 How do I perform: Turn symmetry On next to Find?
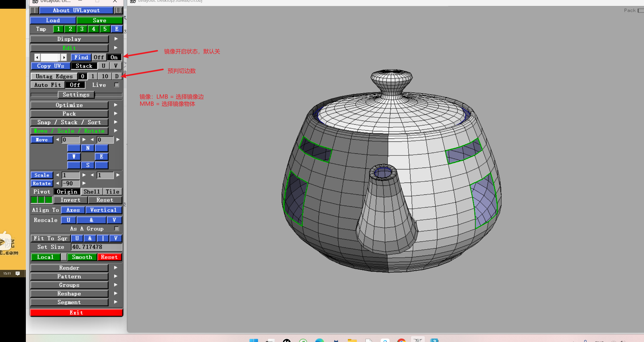(x=114, y=57)
